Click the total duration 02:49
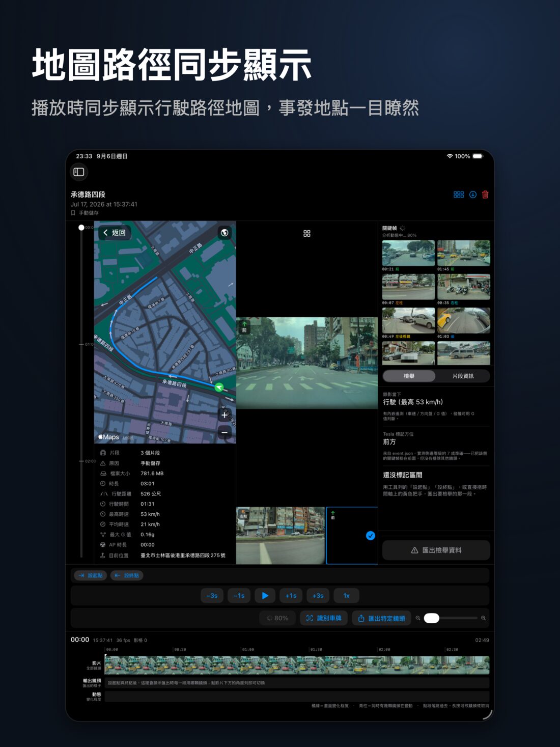 coord(482,641)
